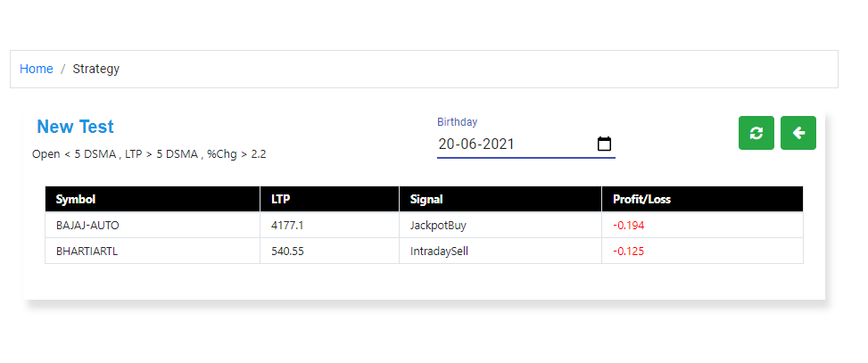Click the Profit/Loss column header
This screenshot has height=363, width=868.
[x=702, y=199]
